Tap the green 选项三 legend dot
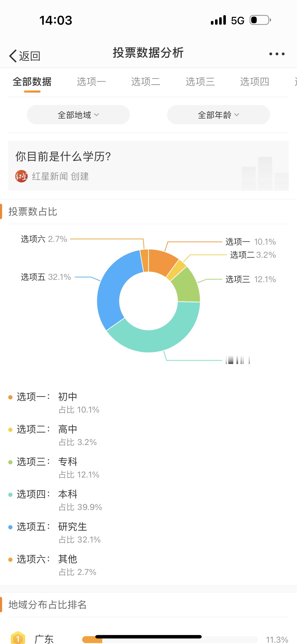297x644 pixels. coord(10,462)
